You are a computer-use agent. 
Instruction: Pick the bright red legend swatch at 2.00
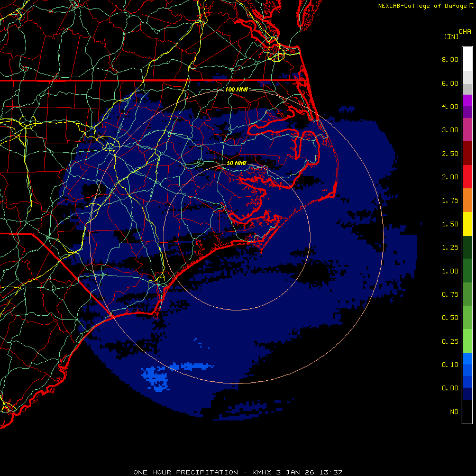pos(467,177)
